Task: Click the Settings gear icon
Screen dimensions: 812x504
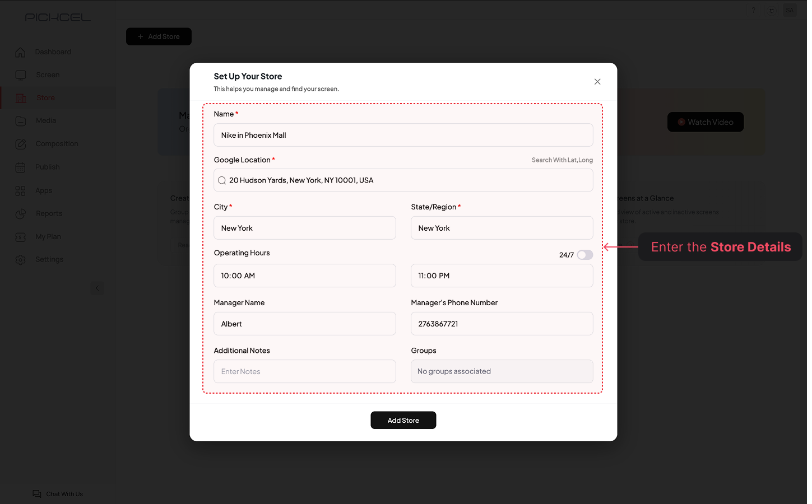Action: 21,260
